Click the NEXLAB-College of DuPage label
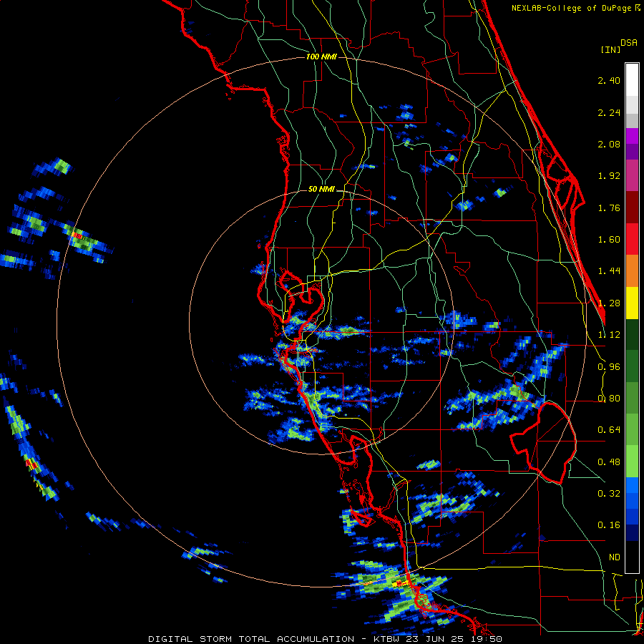The width and height of the screenshot is (644, 644). (x=572, y=8)
